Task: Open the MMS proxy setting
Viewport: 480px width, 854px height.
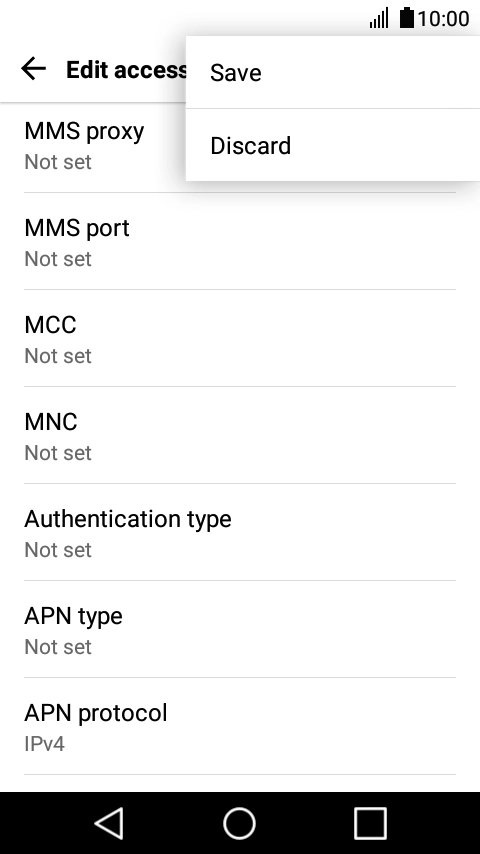Action: tap(240, 145)
